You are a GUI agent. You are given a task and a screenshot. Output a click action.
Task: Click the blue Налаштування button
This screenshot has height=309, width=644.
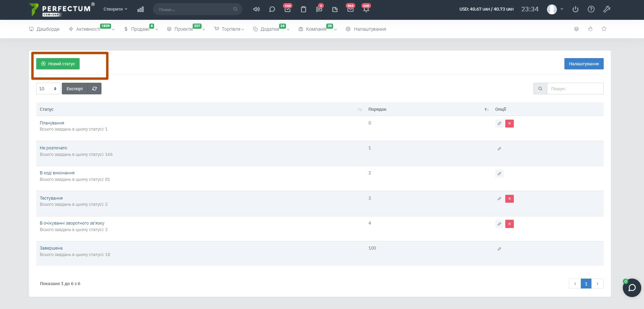(584, 64)
